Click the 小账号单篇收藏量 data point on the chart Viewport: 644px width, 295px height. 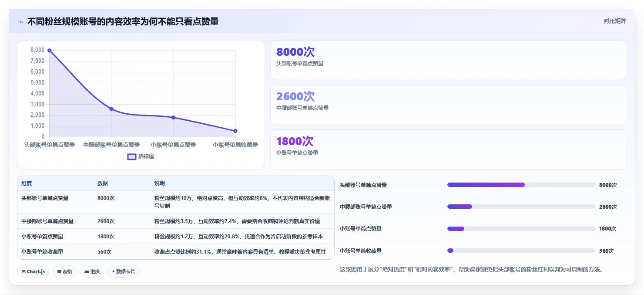(x=235, y=131)
